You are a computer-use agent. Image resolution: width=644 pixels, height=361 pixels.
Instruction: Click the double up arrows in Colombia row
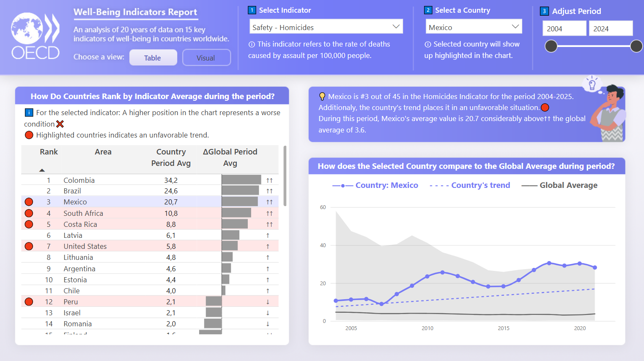pyautogui.click(x=269, y=180)
